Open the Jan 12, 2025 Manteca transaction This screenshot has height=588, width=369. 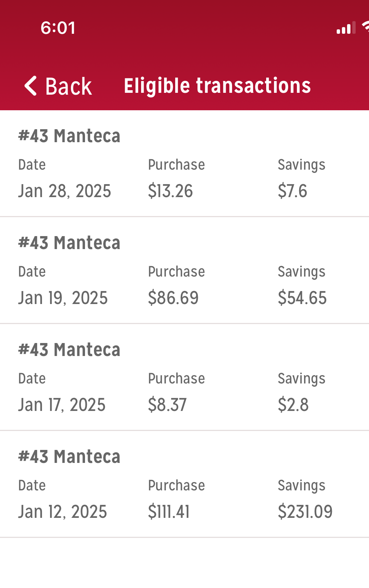click(184, 484)
